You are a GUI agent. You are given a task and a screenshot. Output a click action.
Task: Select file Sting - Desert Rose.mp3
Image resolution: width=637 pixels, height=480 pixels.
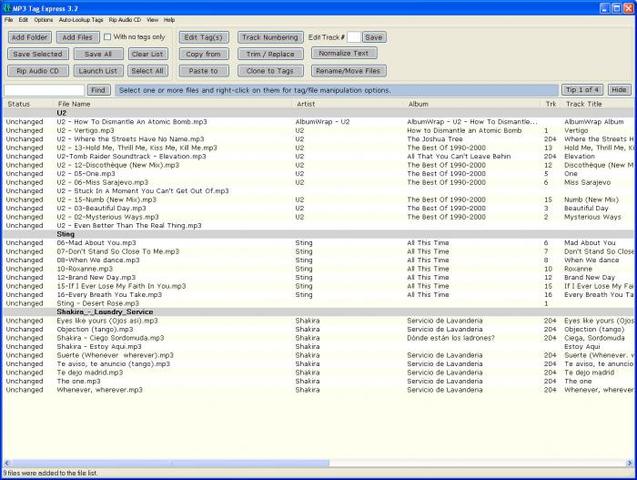(98, 303)
